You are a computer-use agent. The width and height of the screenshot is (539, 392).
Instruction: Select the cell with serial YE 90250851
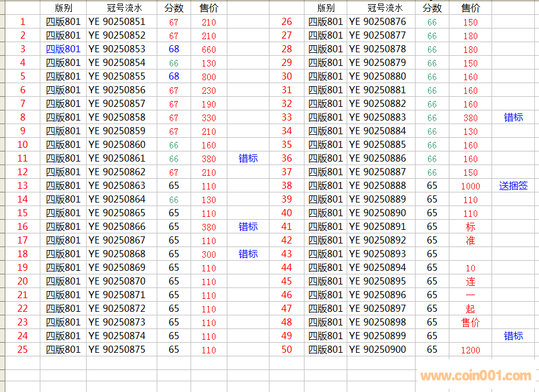tap(117, 22)
